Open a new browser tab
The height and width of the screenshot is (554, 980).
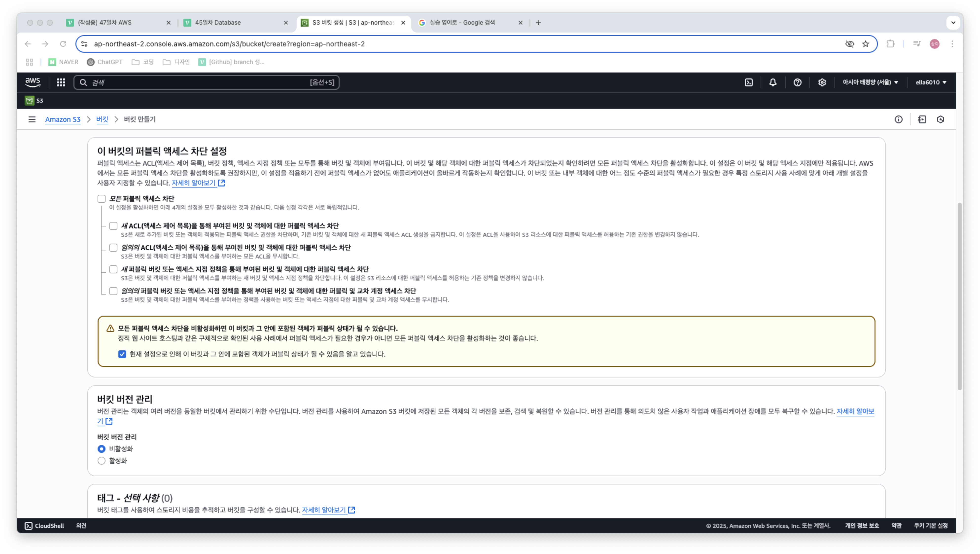538,23
